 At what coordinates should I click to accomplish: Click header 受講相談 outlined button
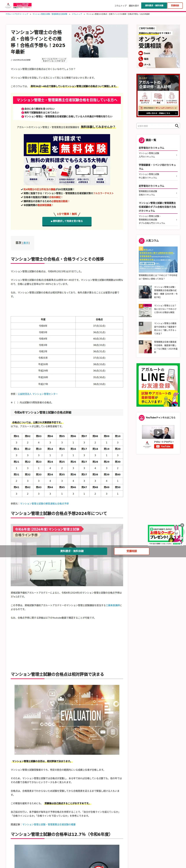[175, 5]
